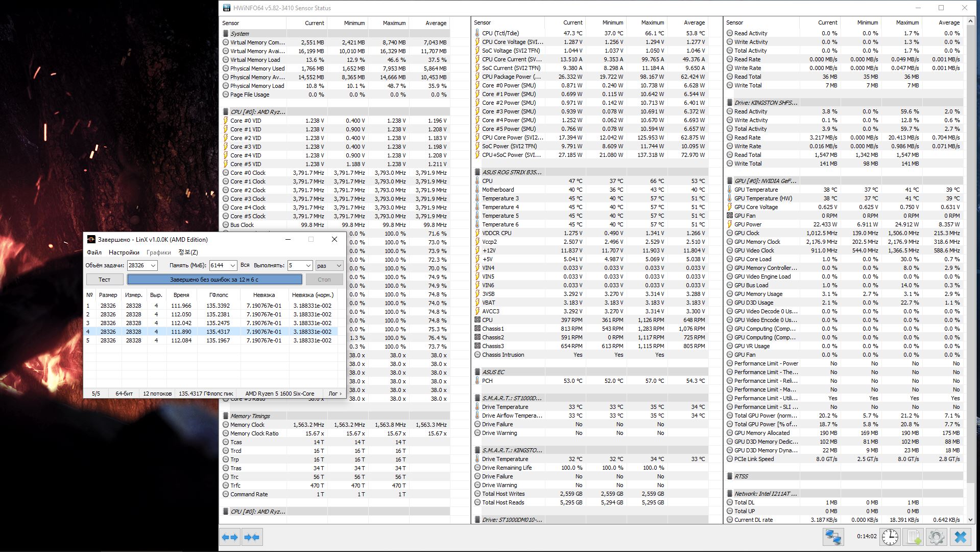Screen dimensions: 980x552
Task: Click the expand layout arrows icon in HWiNFO
Action: 230,537
